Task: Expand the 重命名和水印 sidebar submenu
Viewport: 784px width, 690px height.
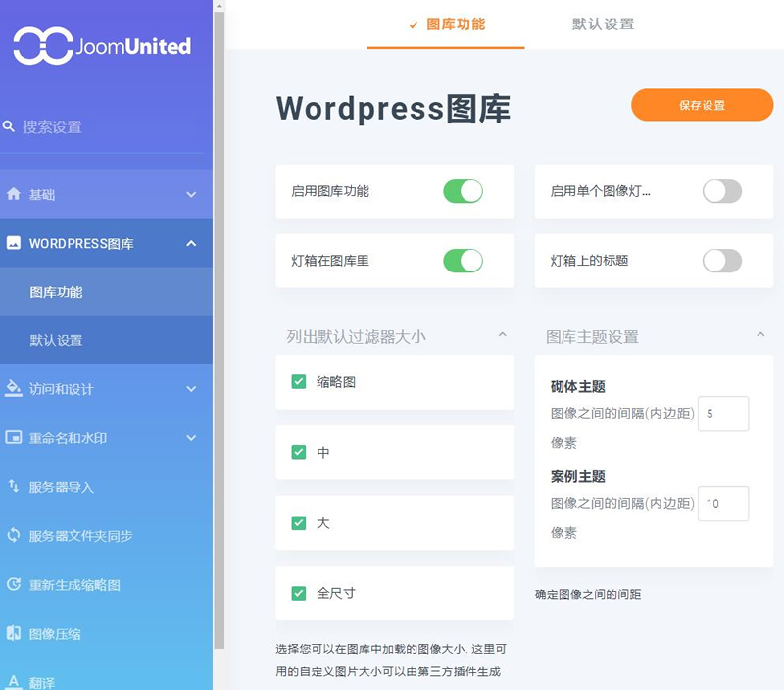Action: [193, 437]
